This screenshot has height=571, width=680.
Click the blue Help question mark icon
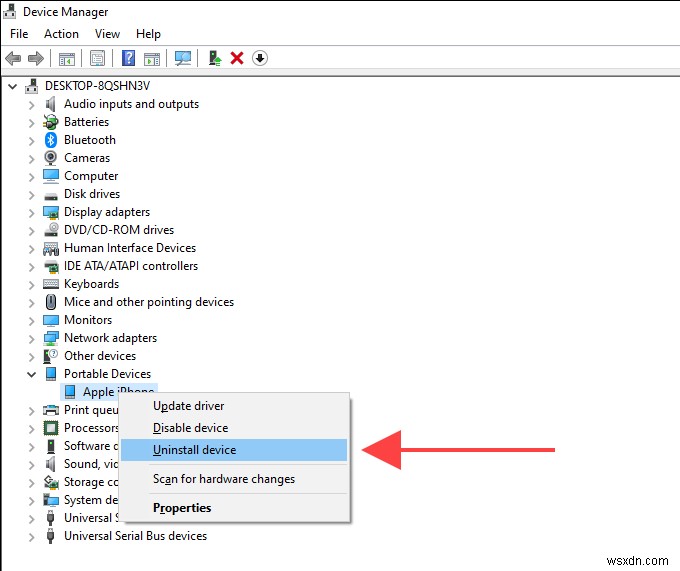click(128, 58)
